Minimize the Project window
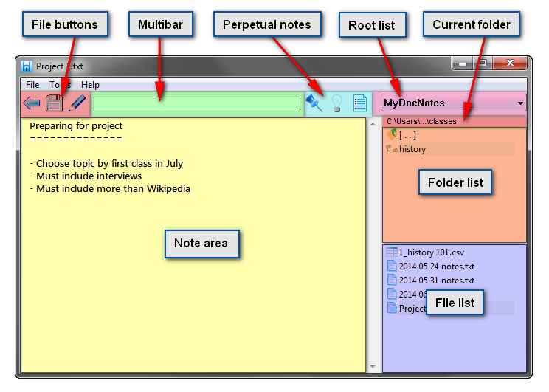Viewport: 549px width, 392px height. click(x=463, y=63)
